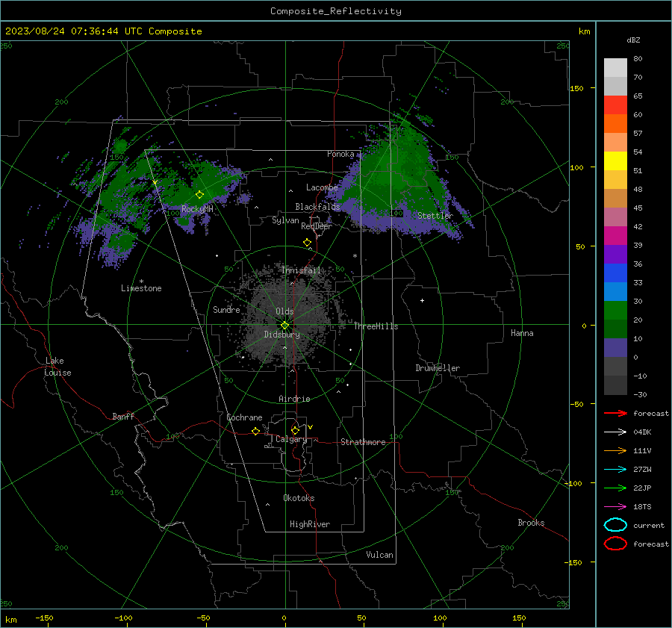
Task: Click the Olds town label
Action: pos(284,311)
